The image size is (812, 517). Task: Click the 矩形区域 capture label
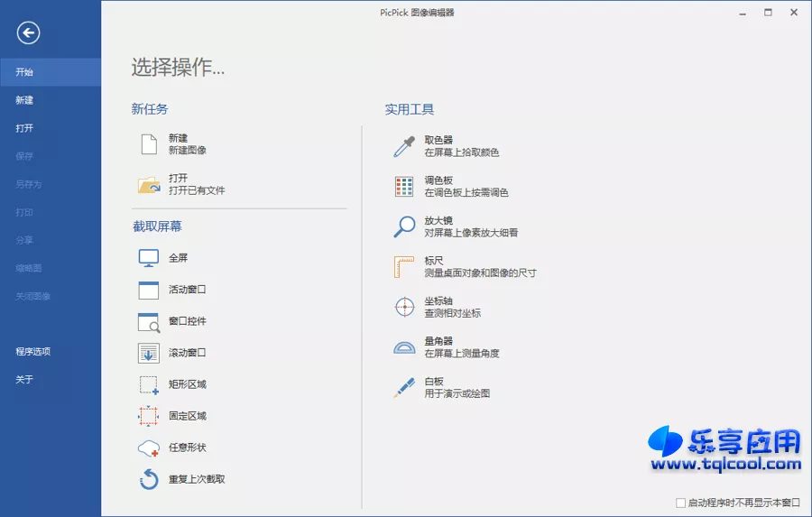[x=188, y=384]
